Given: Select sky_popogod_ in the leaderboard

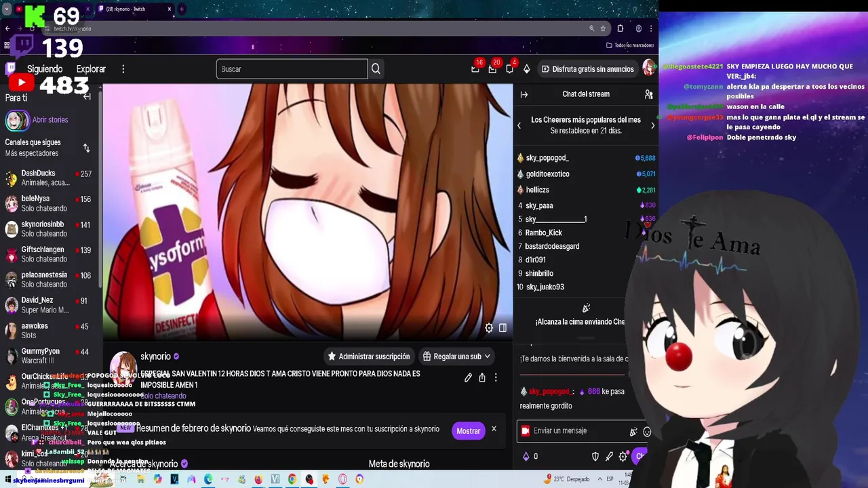Looking at the screenshot, I should (547, 158).
